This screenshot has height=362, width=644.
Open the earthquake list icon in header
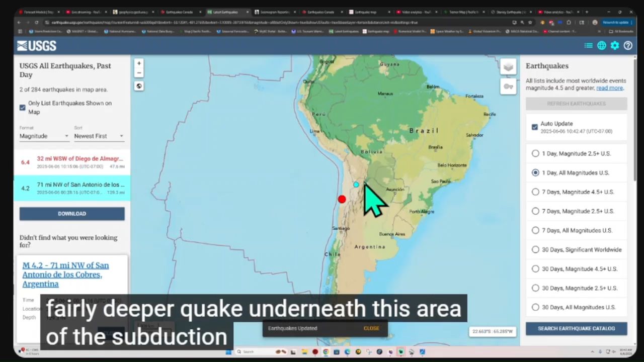tap(588, 46)
